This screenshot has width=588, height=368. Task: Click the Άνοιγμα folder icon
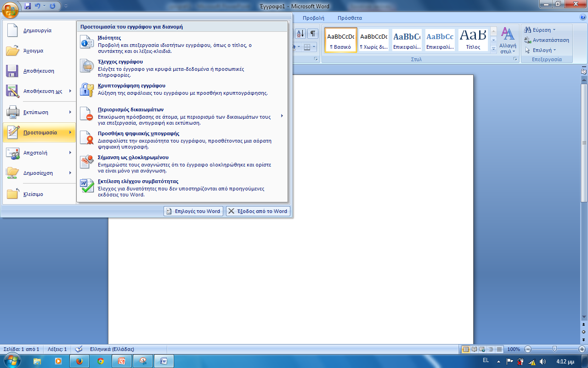click(x=12, y=51)
